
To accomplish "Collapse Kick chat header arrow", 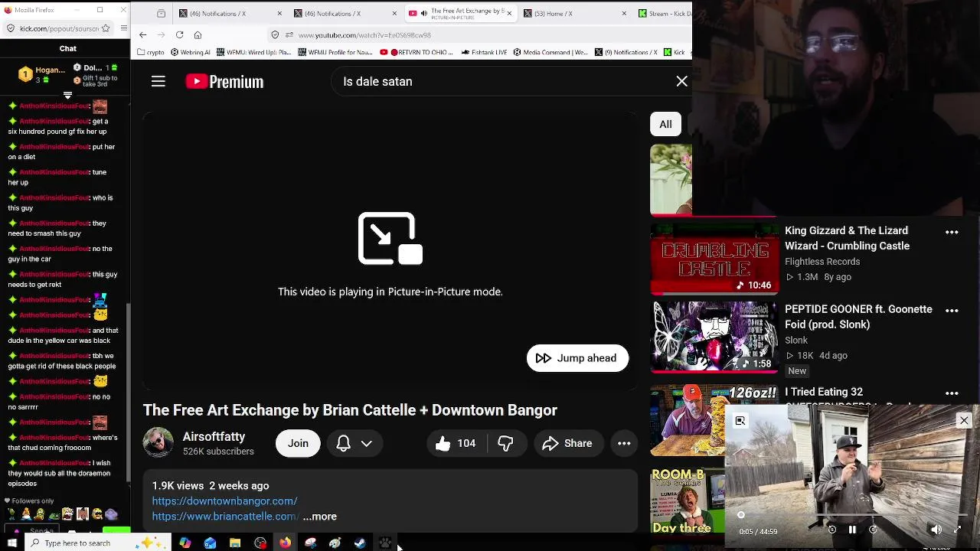I will tap(67, 95).
